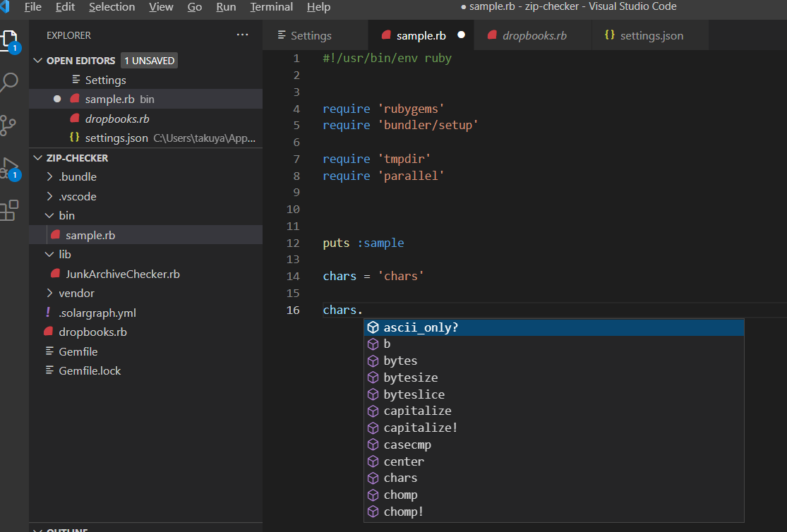
Task: Open Settings in Open Editors list
Action: pos(145,80)
